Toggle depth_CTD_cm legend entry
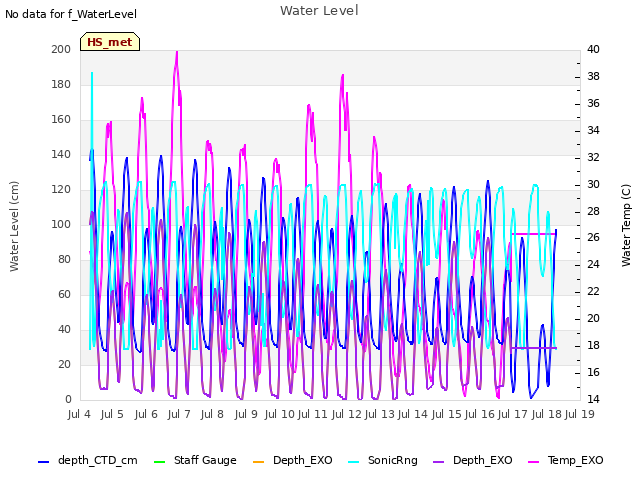 tap(88, 461)
